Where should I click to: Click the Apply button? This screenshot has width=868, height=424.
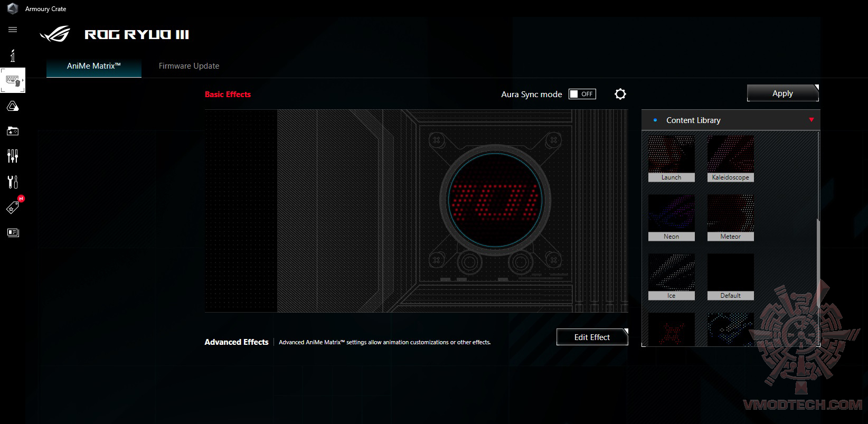[783, 93]
